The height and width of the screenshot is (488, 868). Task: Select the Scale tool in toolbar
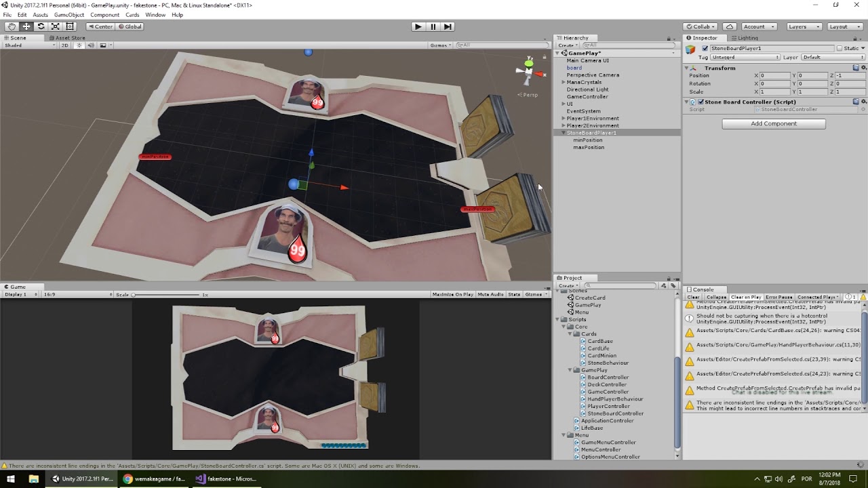tap(55, 26)
